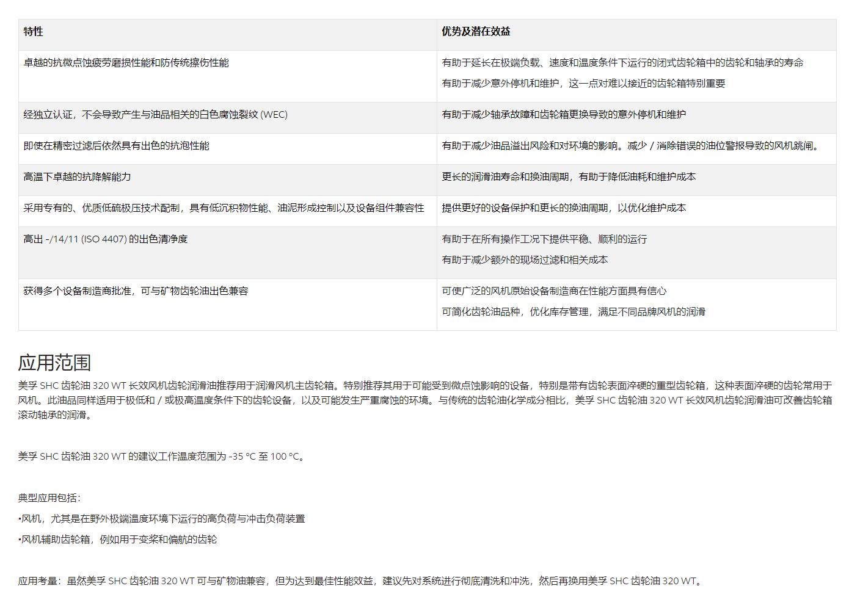The image size is (852, 616).
Task: Click 提供更好的设备保护 benefit text
Action: tap(564, 208)
